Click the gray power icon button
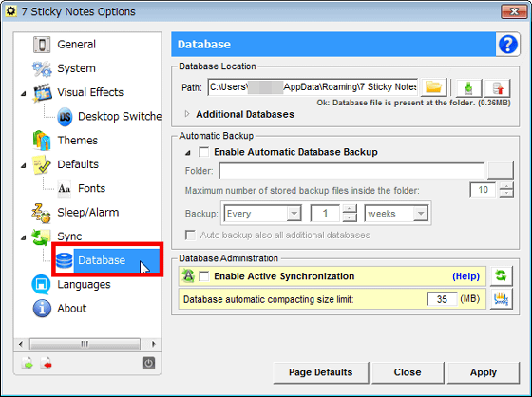The height and width of the screenshot is (397, 532). pyautogui.click(x=148, y=364)
